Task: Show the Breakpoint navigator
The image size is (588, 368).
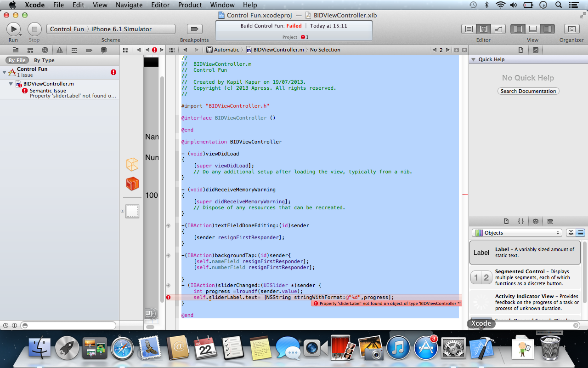Action: pos(89,50)
